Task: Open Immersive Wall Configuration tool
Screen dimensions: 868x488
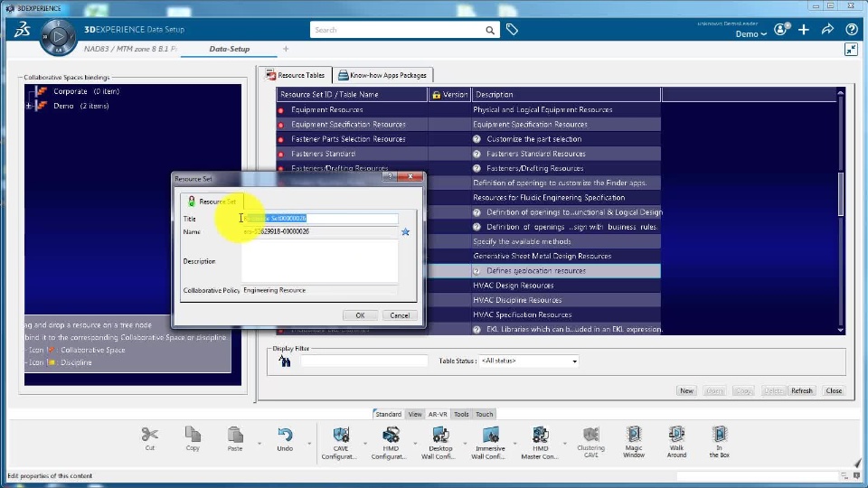Action: click(x=490, y=435)
